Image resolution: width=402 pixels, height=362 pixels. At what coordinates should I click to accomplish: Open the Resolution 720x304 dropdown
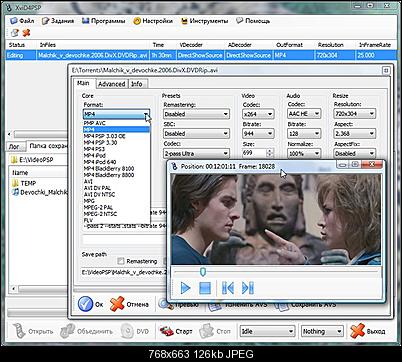coord(355,114)
